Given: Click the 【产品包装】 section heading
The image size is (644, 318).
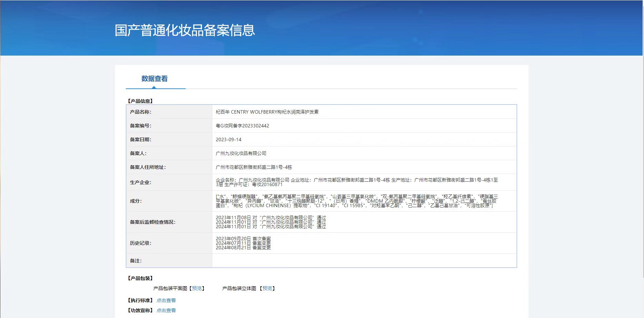Looking at the screenshot, I should (140, 278).
